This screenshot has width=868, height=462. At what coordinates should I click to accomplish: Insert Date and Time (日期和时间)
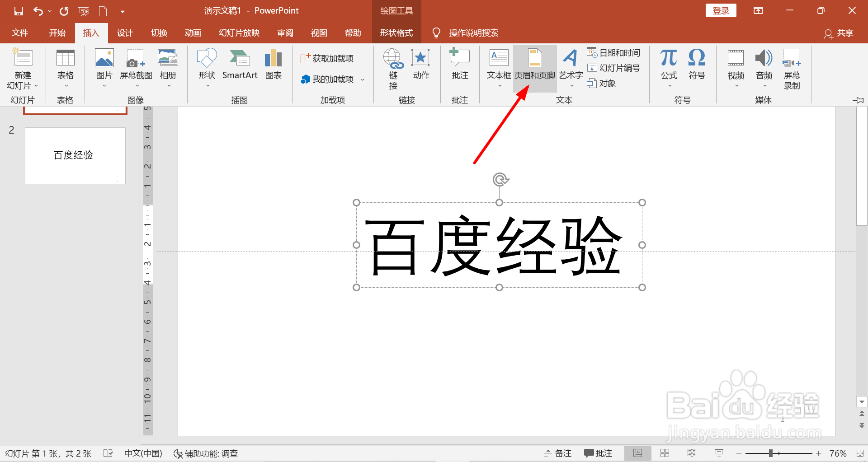[x=613, y=53]
